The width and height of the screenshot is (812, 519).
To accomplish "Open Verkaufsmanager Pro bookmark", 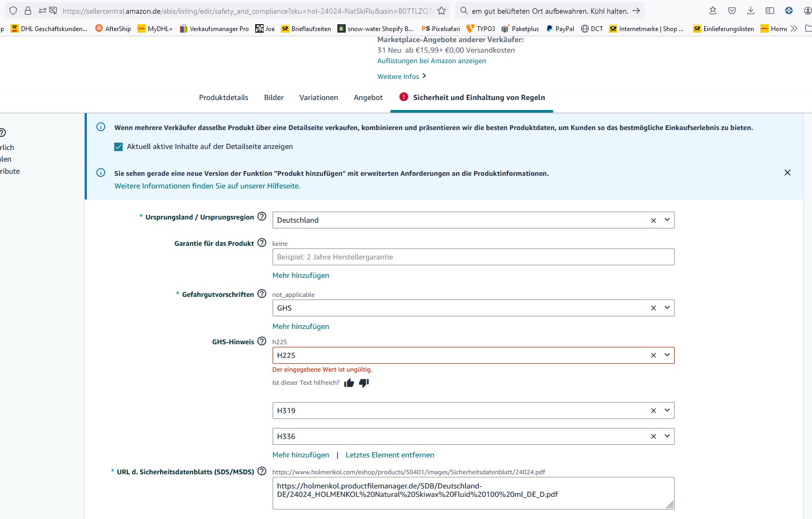I will point(214,28).
